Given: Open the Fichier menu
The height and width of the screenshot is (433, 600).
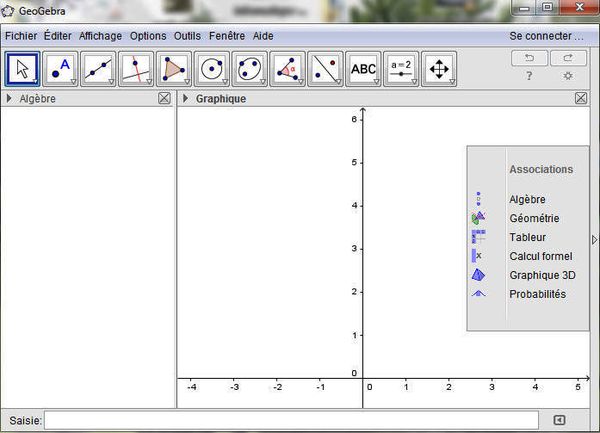Looking at the screenshot, I should tap(21, 36).
